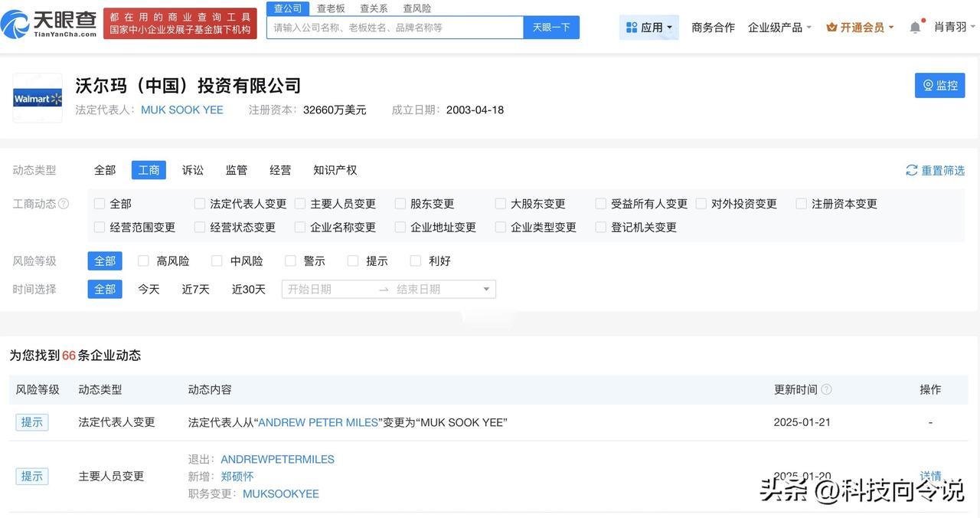This screenshot has width=980, height=518.
Task: Open the notification bell icon
Action: point(915,28)
